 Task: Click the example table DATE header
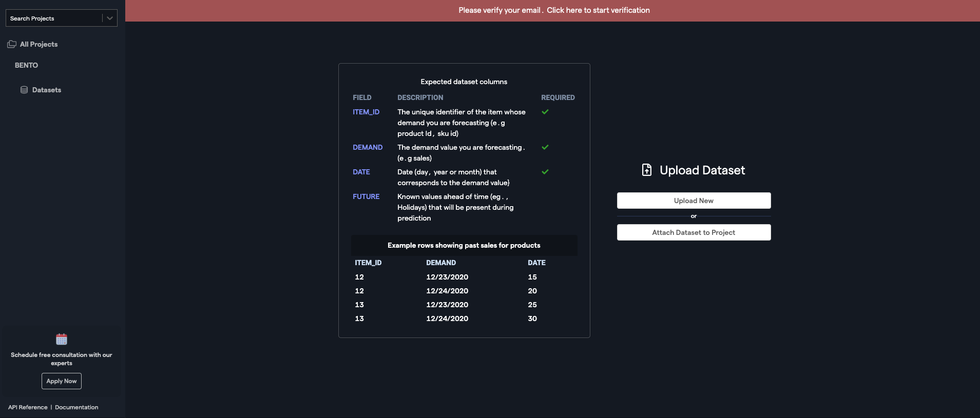pos(536,263)
